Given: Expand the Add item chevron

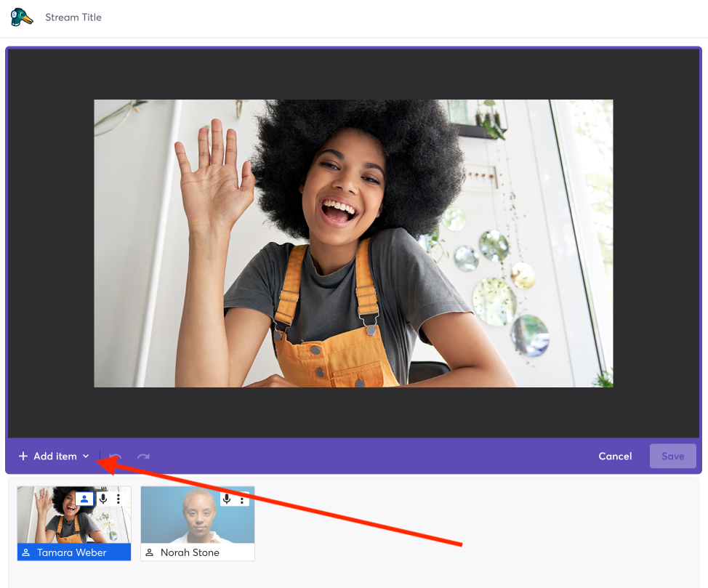Looking at the screenshot, I should 86,456.
